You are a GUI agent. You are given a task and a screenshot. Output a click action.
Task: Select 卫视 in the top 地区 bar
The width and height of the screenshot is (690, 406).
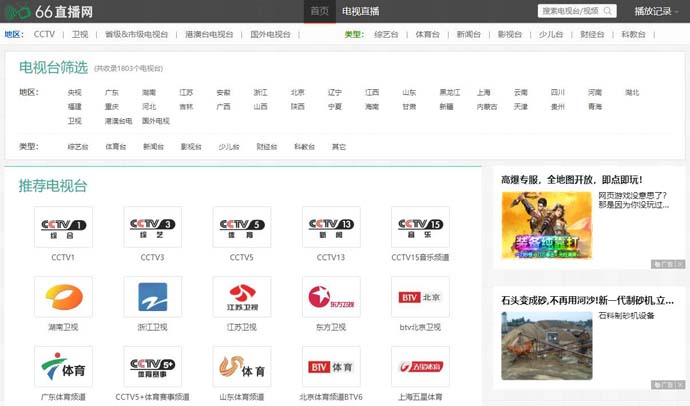80,34
